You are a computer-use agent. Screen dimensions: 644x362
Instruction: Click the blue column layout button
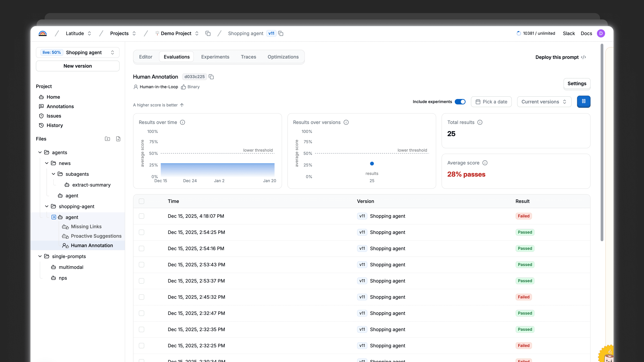coord(583,101)
